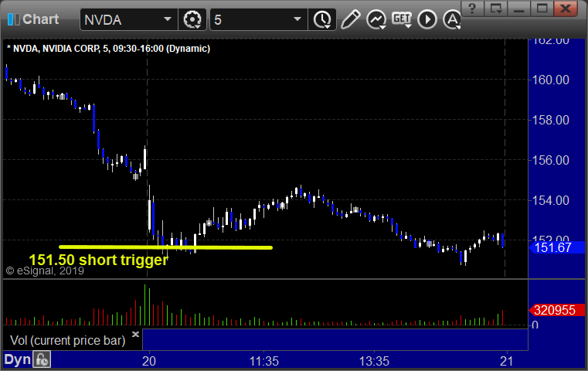
Task: Click the 320955 volume marker
Action: click(x=556, y=310)
